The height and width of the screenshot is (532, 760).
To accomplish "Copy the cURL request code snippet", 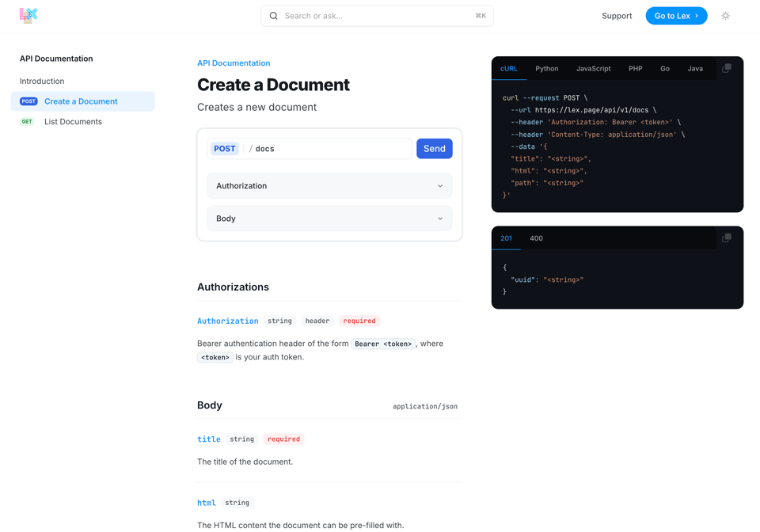I will coord(726,69).
